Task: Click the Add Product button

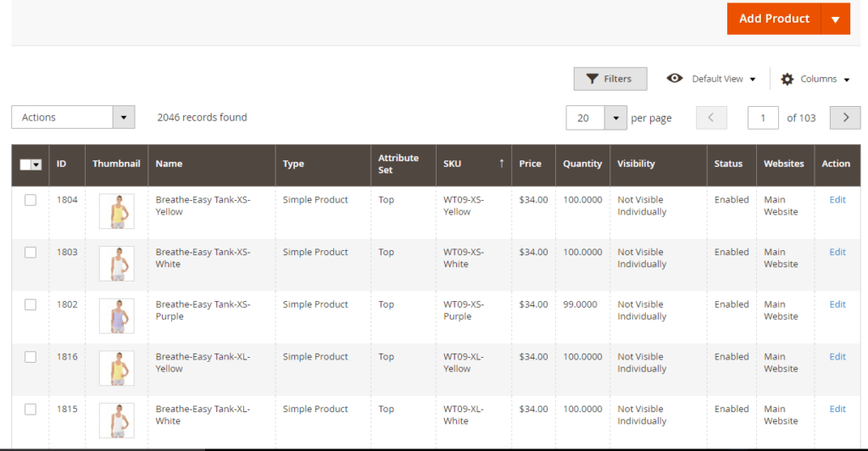Action: tap(773, 19)
